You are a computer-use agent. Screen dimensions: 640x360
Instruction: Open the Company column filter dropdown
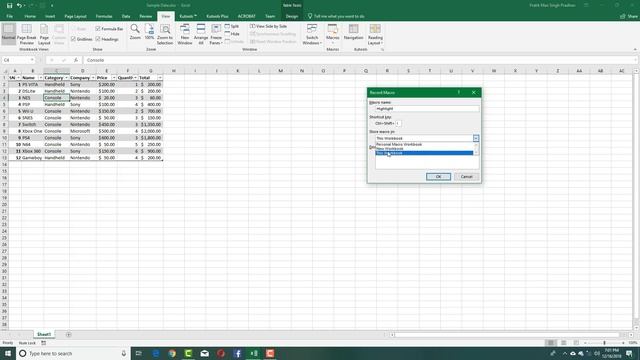pos(93,78)
